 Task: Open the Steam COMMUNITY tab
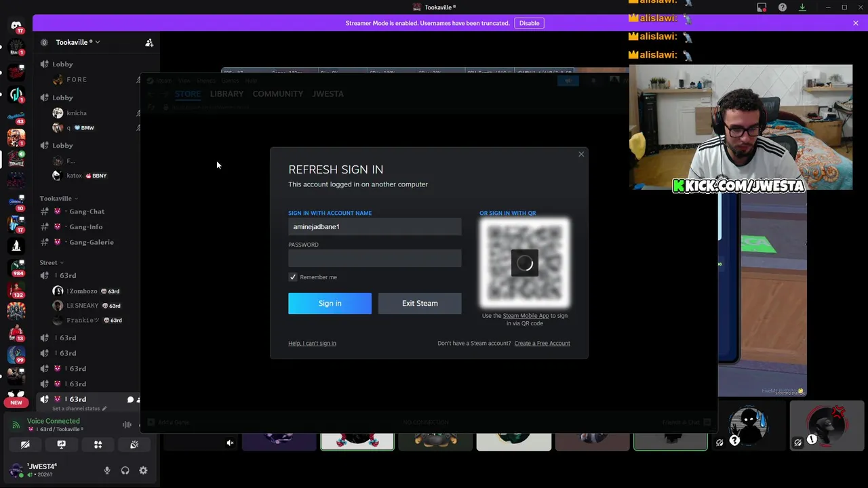click(278, 94)
